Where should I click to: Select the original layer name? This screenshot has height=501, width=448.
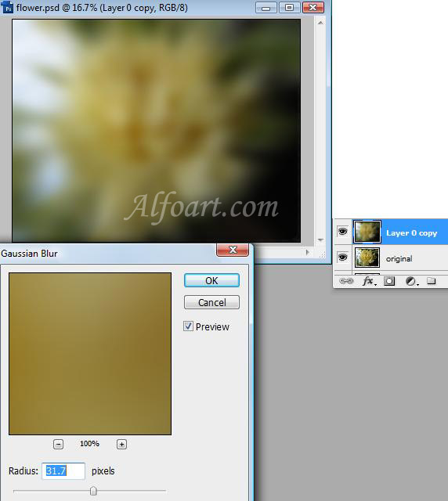point(399,258)
